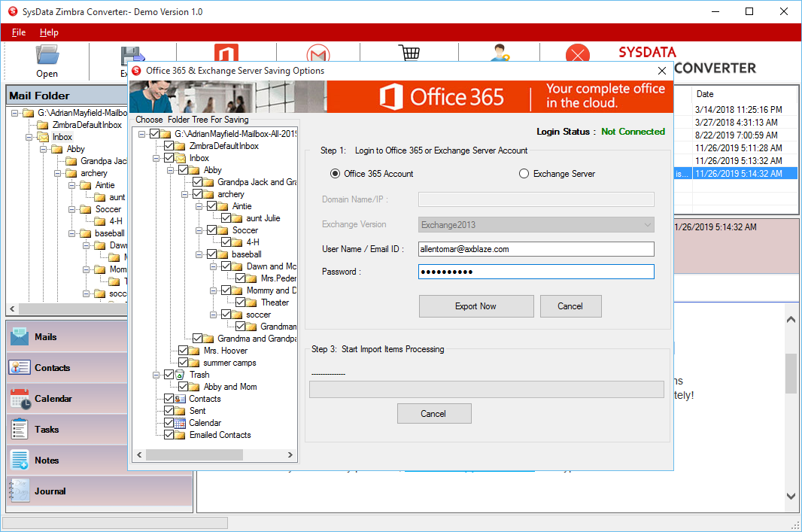Screen dimensions: 802x532
Task: Collapse the Trash node in saving tree
Action: point(154,375)
